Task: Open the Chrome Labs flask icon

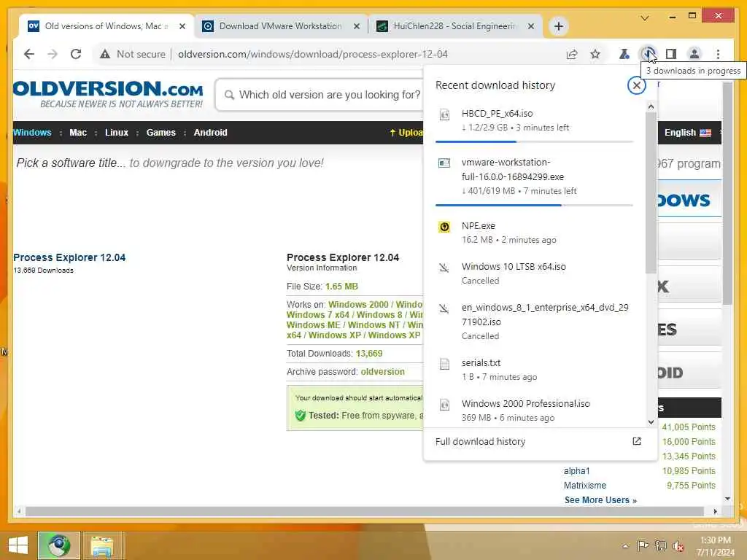Action: [x=624, y=54]
